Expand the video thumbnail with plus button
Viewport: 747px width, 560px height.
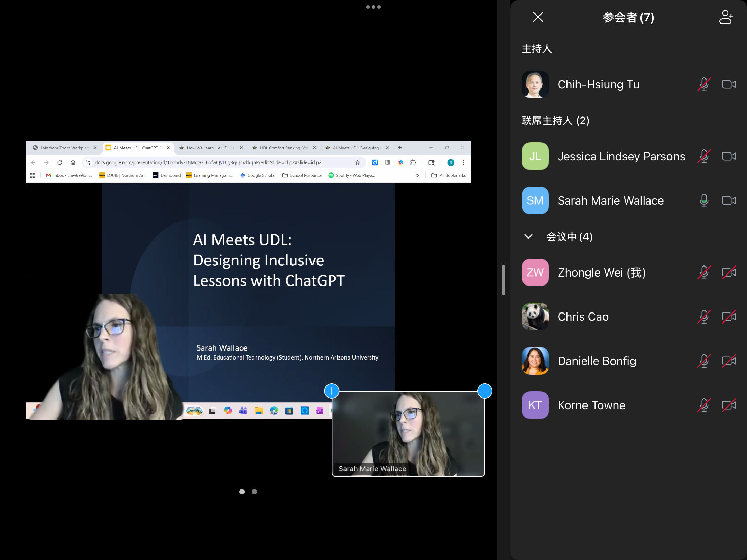332,391
